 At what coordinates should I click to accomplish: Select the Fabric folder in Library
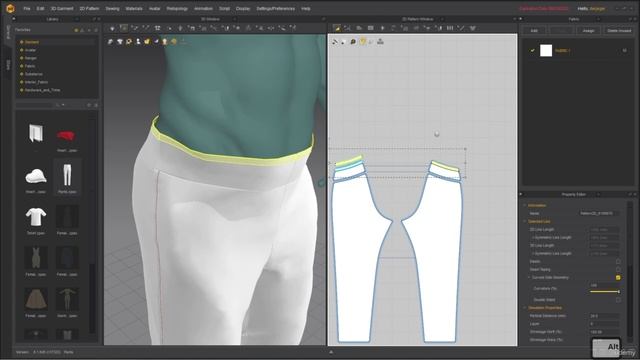tap(30, 66)
